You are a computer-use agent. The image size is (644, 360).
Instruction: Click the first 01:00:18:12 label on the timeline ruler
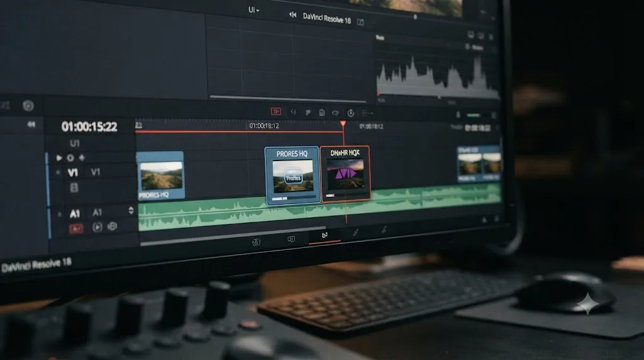point(264,126)
